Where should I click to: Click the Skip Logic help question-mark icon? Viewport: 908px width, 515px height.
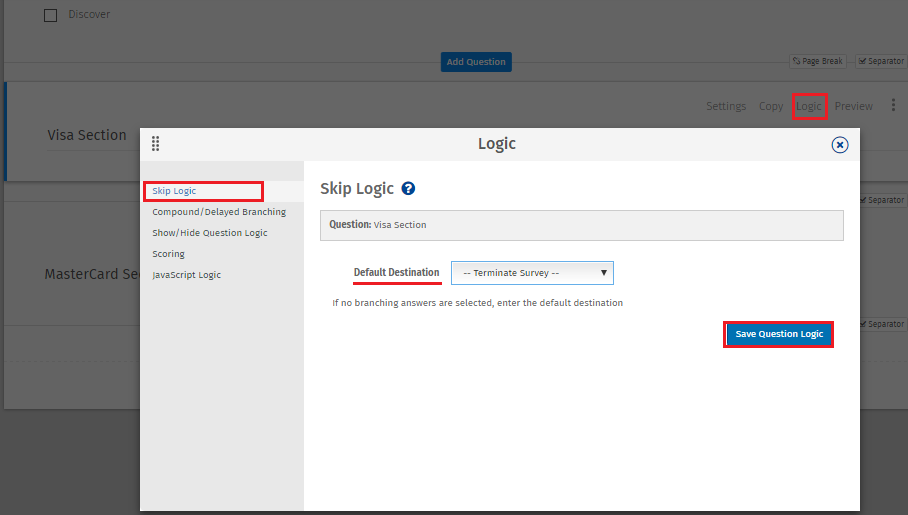(408, 188)
